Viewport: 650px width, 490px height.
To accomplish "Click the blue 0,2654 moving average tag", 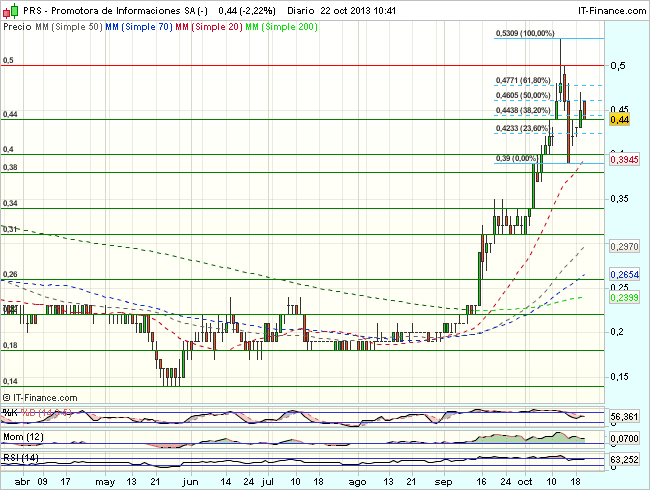I will [x=623, y=275].
